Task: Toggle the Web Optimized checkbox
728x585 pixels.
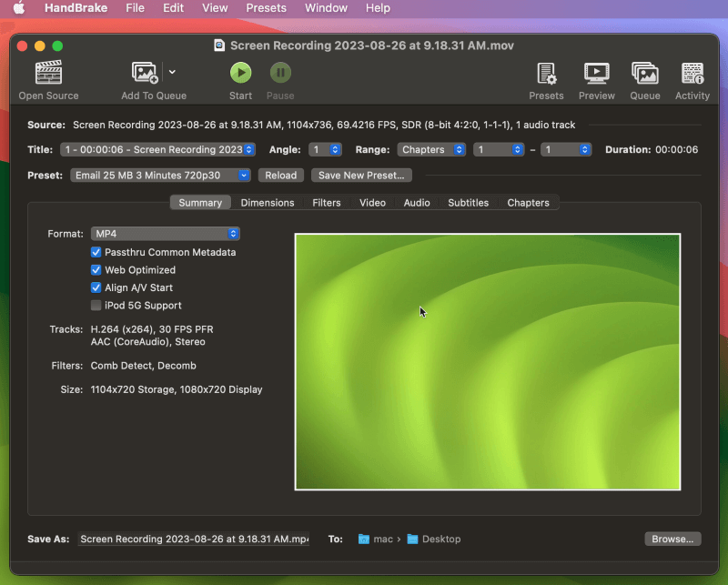Action: (96, 270)
